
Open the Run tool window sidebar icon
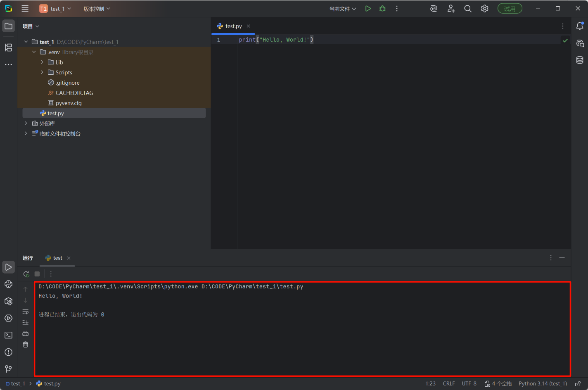pyautogui.click(x=8, y=267)
